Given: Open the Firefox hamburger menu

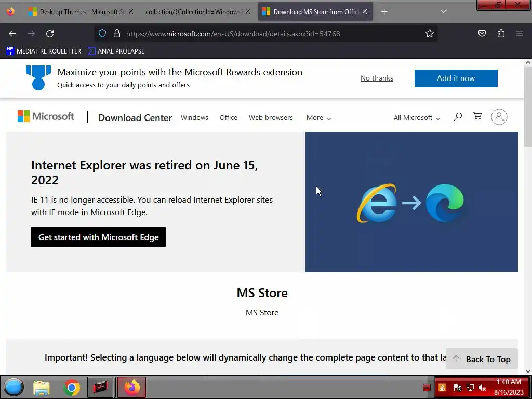Looking at the screenshot, I should (x=520, y=33).
